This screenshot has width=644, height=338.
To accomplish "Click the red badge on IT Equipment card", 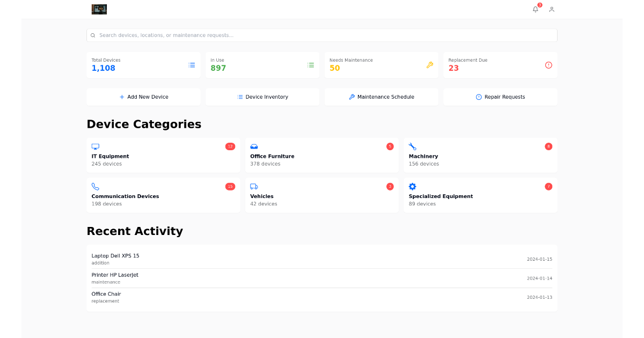I will pyautogui.click(x=230, y=146).
